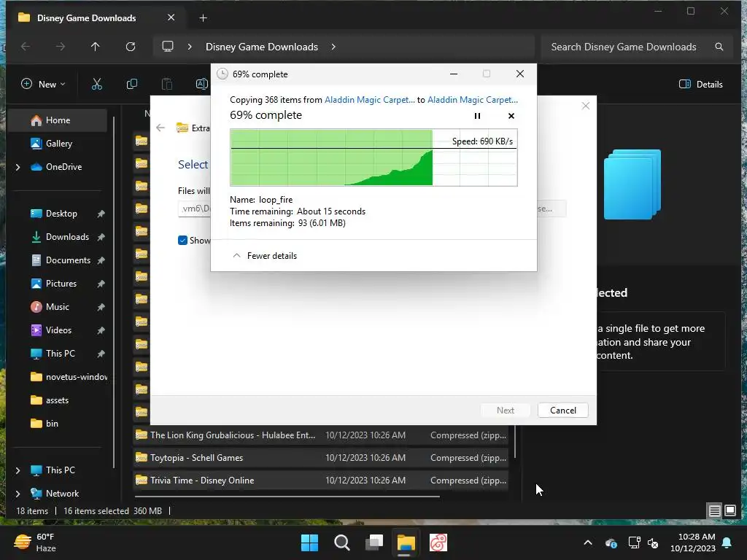This screenshot has width=747, height=560.
Task: Collapse the dialog with Fewer details
Action: coord(264,256)
